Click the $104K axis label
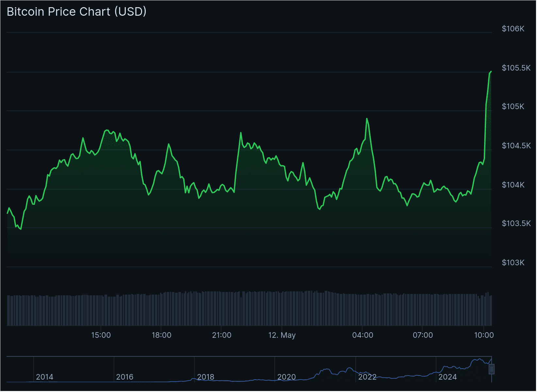 click(513, 185)
